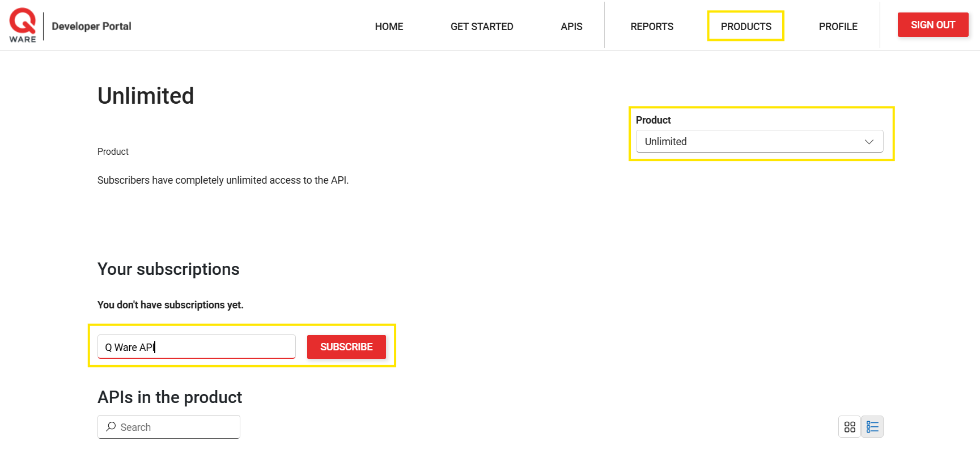Screen dimensions: 980x466
Task: Open the HOME menu item
Action: click(389, 27)
